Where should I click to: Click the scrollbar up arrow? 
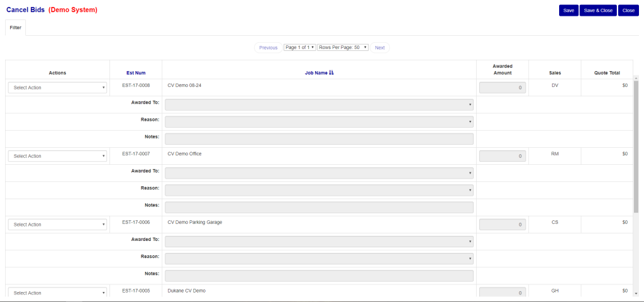[x=636, y=77]
